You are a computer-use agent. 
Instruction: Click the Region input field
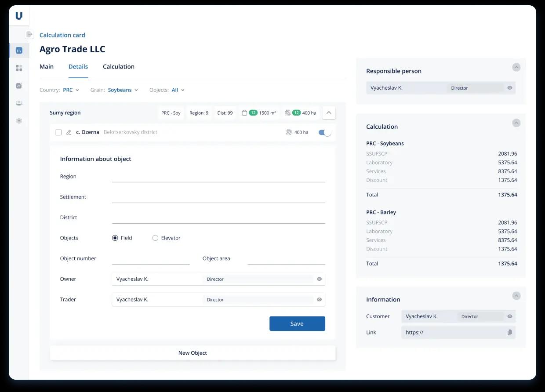[x=218, y=177]
